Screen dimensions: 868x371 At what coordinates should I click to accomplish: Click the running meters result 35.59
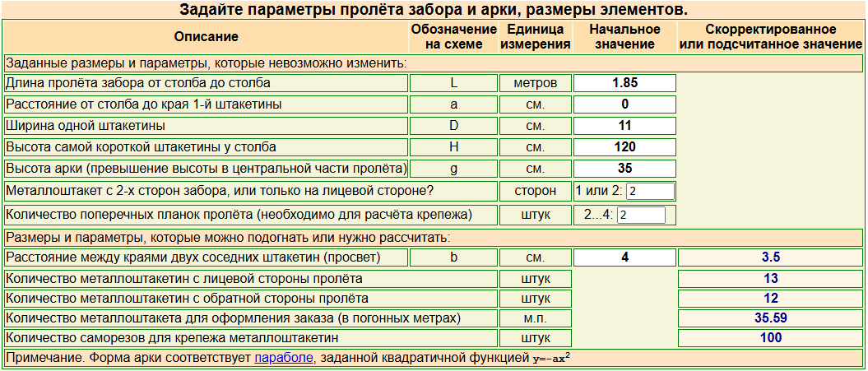770,318
